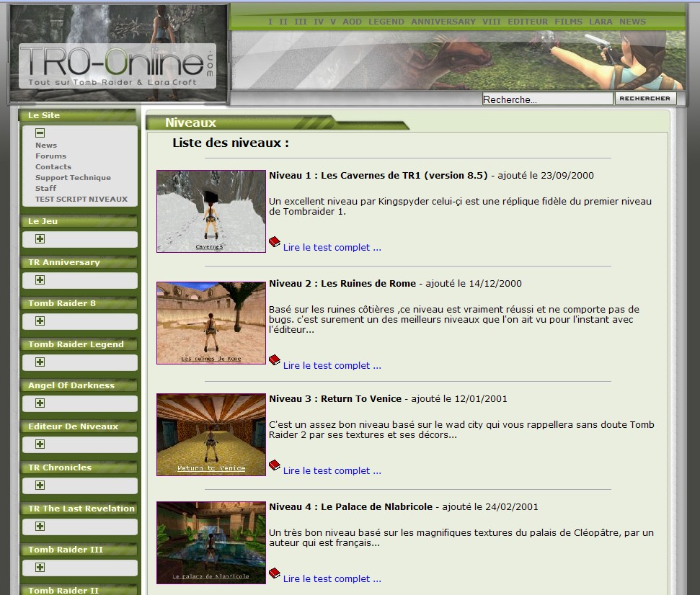The width and height of the screenshot is (700, 595).
Task: Click the red book icon for Niveau 1
Action: point(275,242)
